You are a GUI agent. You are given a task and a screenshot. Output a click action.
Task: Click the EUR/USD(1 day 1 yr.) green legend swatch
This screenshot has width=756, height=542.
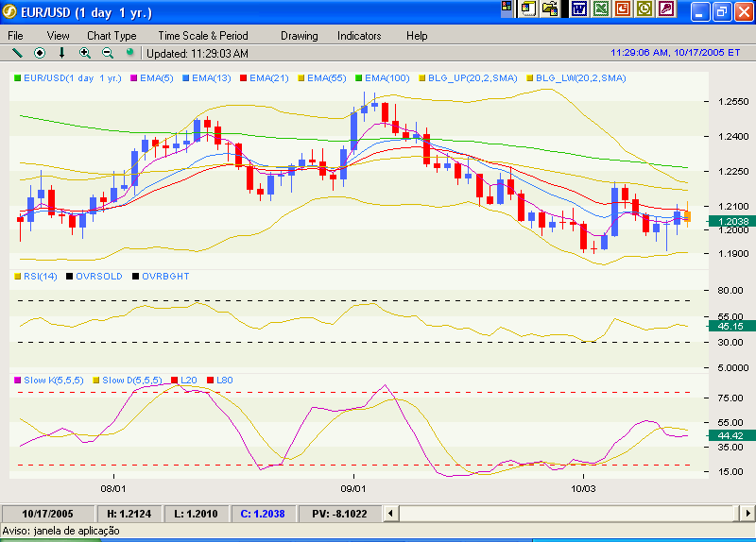coord(17,78)
